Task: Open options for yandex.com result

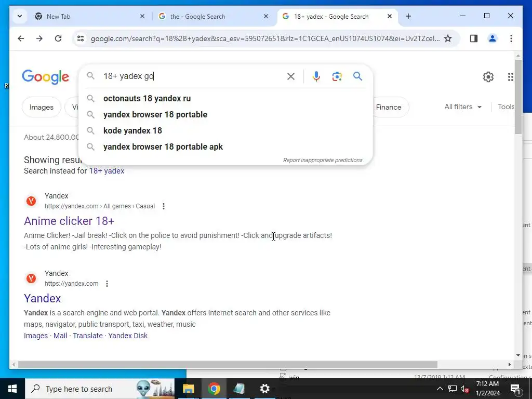Action: [107, 284]
